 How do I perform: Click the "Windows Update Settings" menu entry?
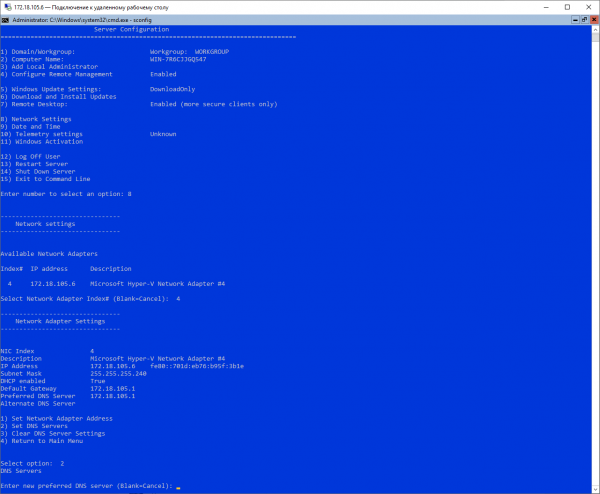(49, 89)
